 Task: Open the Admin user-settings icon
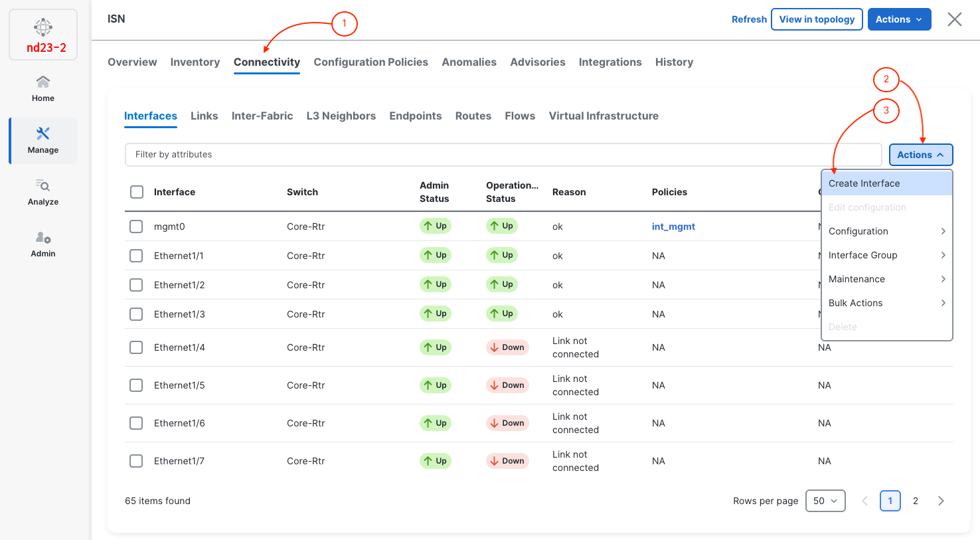pyautogui.click(x=43, y=238)
